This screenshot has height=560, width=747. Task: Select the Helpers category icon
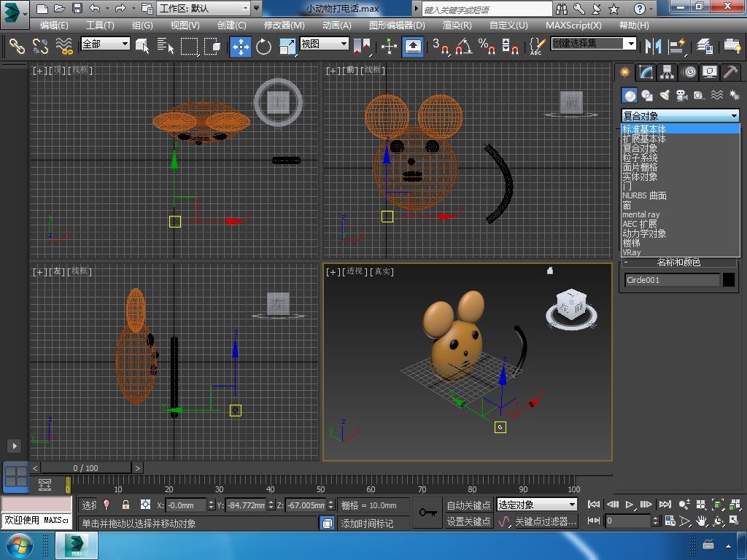(700, 96)
